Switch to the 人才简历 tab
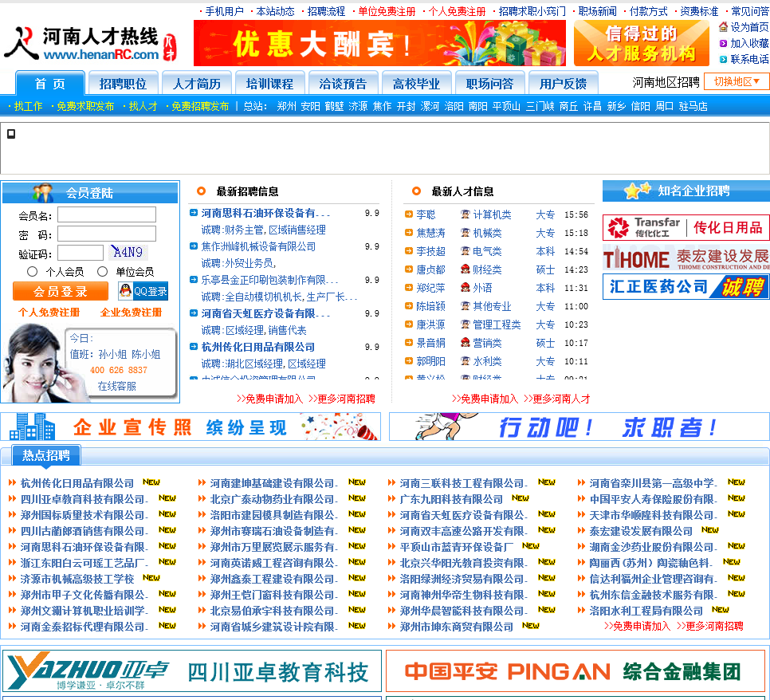 (x=196, y=83)
